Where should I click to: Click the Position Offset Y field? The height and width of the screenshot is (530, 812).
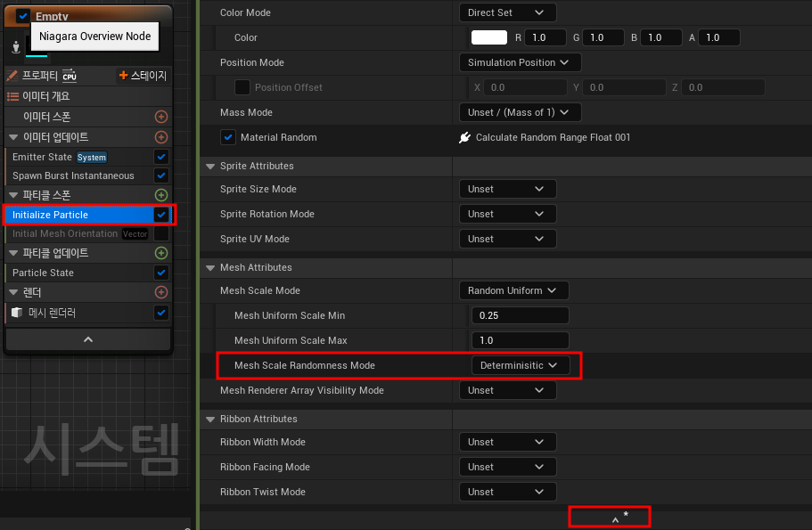[x=624, y=87]
